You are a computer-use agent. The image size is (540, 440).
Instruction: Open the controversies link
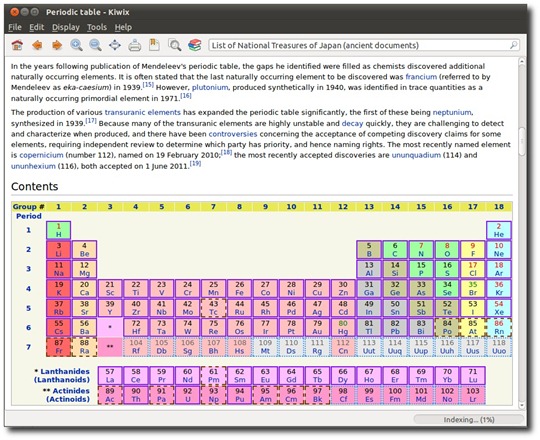pyautogui.click(x=233, y=134)
